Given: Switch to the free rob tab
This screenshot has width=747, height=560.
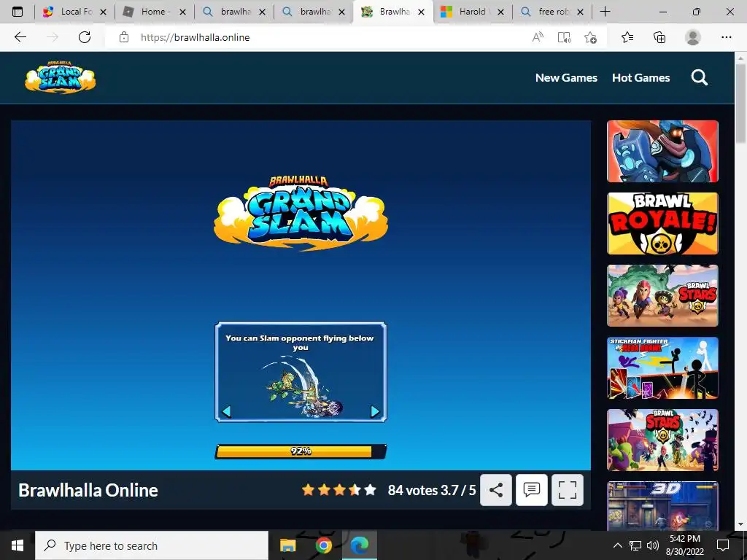Looking at the screenshot, I should (x=551, y=12).
